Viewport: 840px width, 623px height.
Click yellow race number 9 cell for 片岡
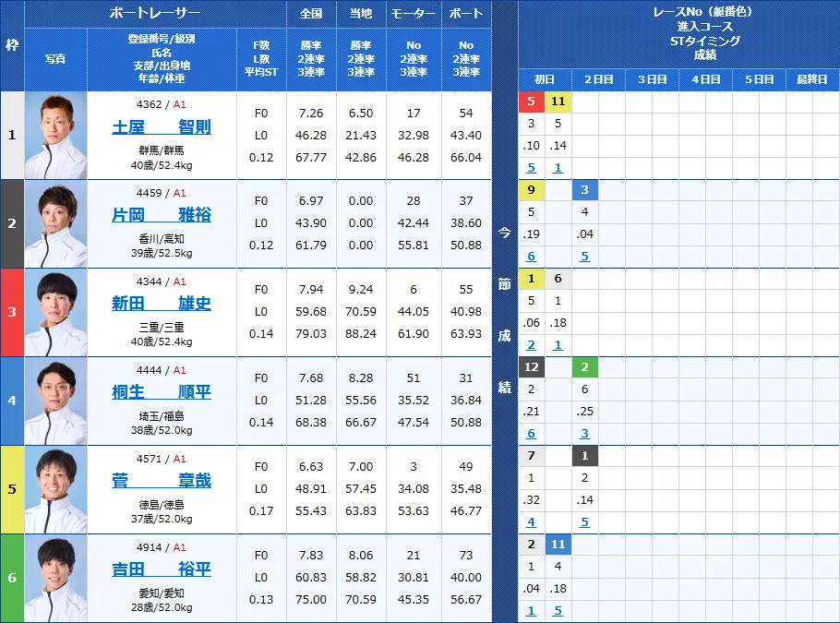click(x=532, y=189)
